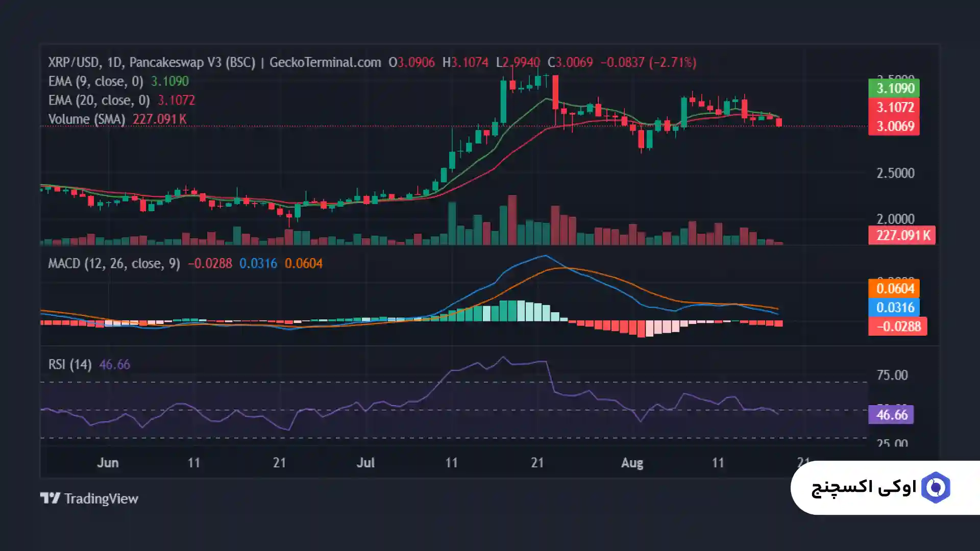Click the RSI (14) indicator legend
980x551 pixels.
click(x=69, y=364)
